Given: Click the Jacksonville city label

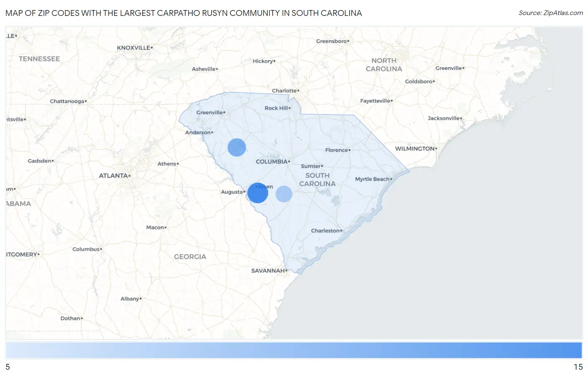Looking at the screenshot, I should (444, 118).
